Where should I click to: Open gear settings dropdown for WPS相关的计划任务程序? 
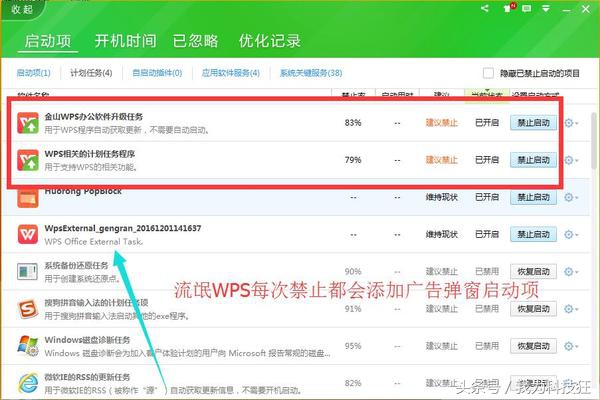(571, 160)
